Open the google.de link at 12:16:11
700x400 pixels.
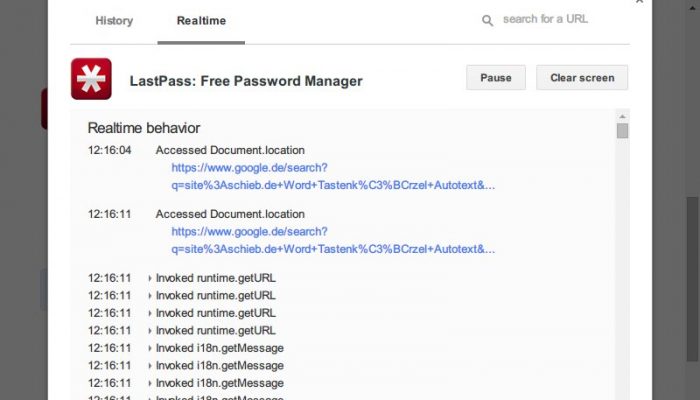333,240
